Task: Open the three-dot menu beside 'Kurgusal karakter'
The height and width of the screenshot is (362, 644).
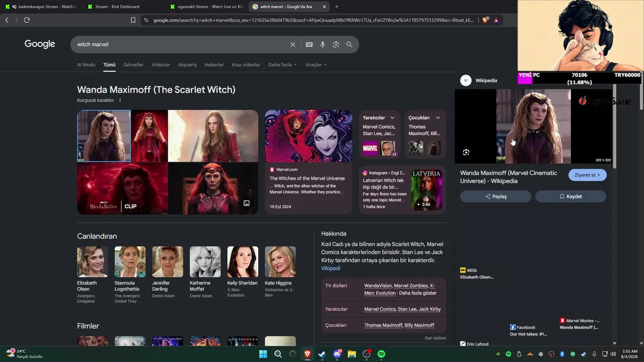Action: tap(120, 101)
